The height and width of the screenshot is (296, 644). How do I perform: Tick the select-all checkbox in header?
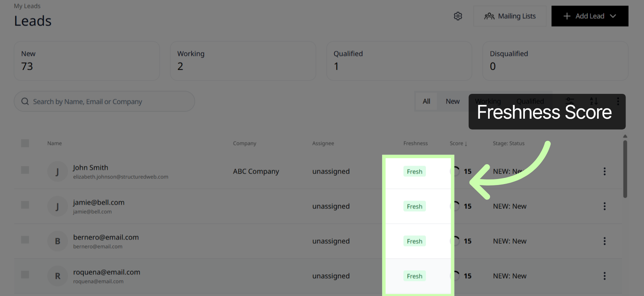(25, 143)
